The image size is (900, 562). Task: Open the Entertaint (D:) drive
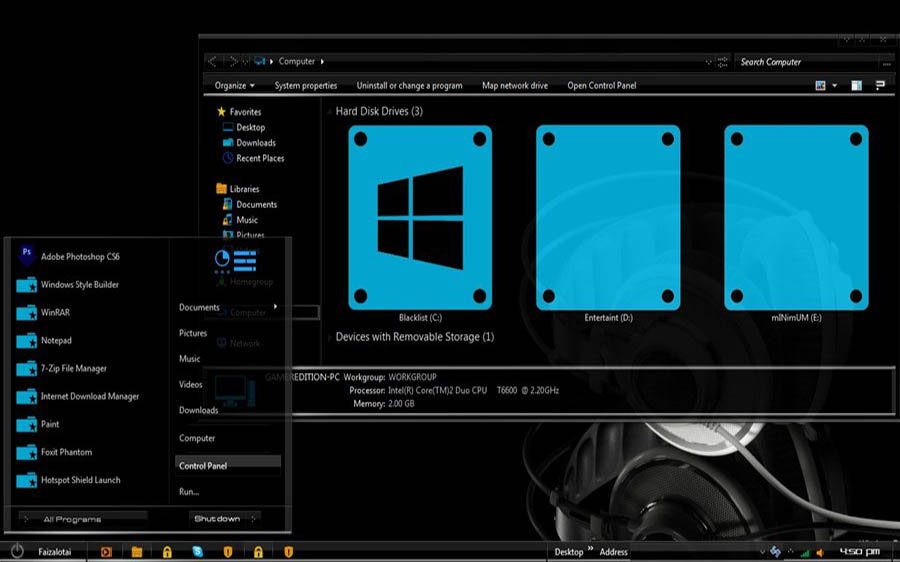[x=608, y=217]
